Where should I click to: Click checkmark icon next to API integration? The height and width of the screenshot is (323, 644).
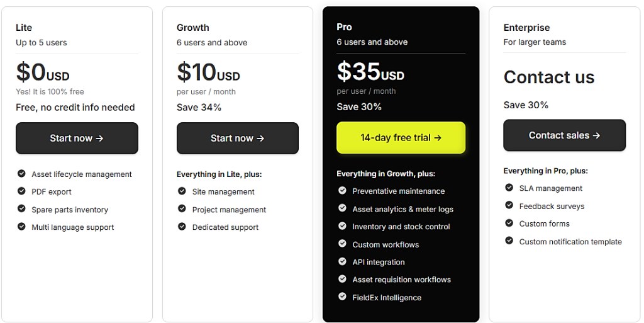(x=342, y=262)
